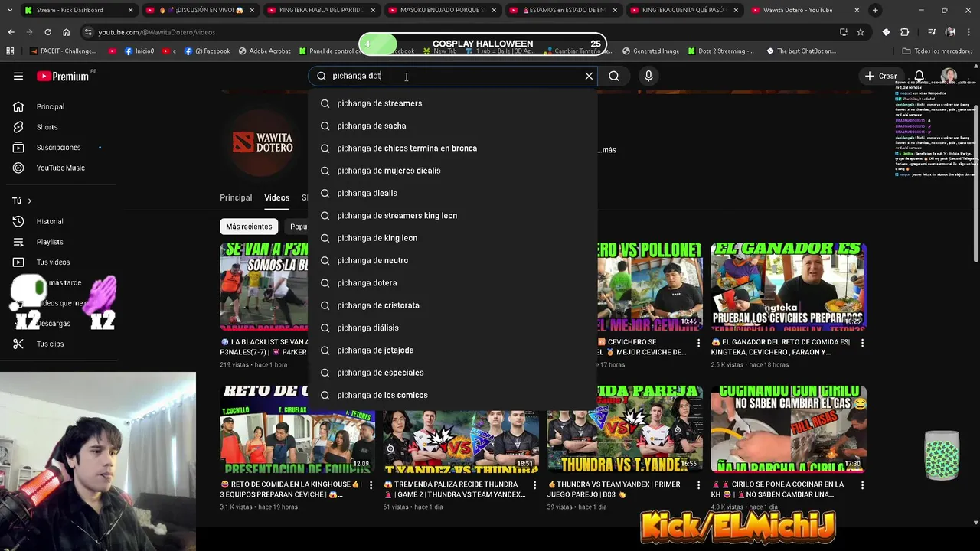Open the Cocinando con Cirilo thumbnail
Image resolution: width=980 pixels, height=551 pixels.
click(789, 429)
